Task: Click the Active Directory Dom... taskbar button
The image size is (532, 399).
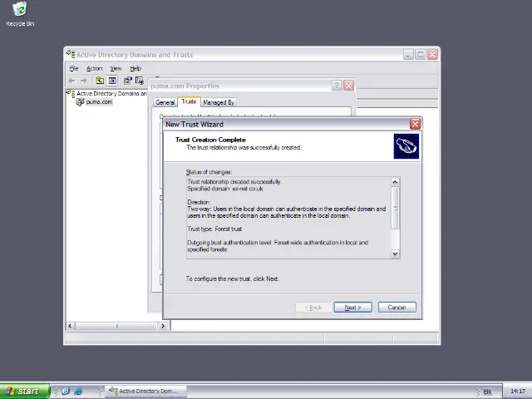Action: point(146,392)
